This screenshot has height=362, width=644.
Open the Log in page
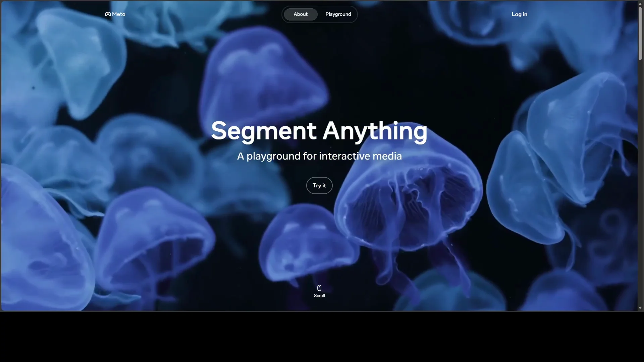(x=519, y=14)
